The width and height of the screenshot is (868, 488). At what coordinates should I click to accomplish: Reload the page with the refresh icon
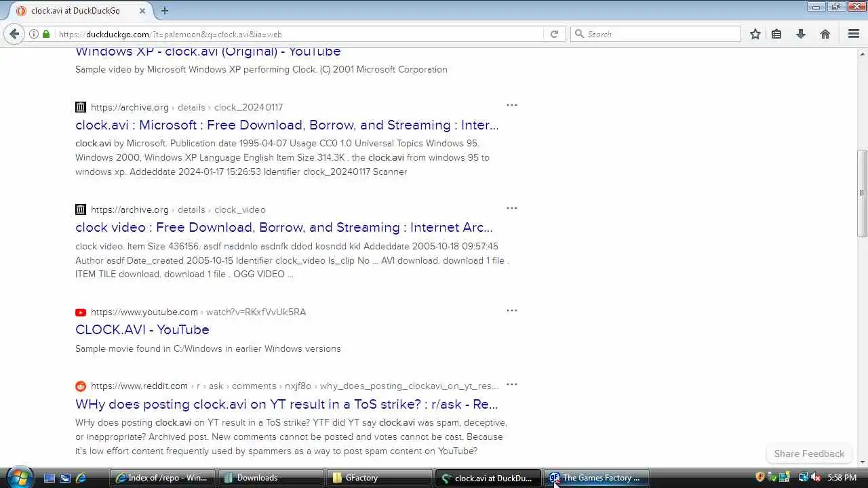coord(554,34)
